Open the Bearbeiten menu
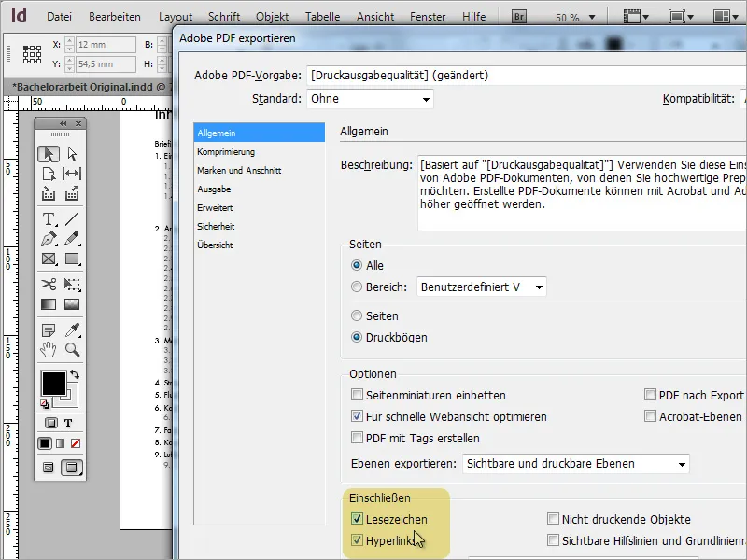 pos(115,17)
